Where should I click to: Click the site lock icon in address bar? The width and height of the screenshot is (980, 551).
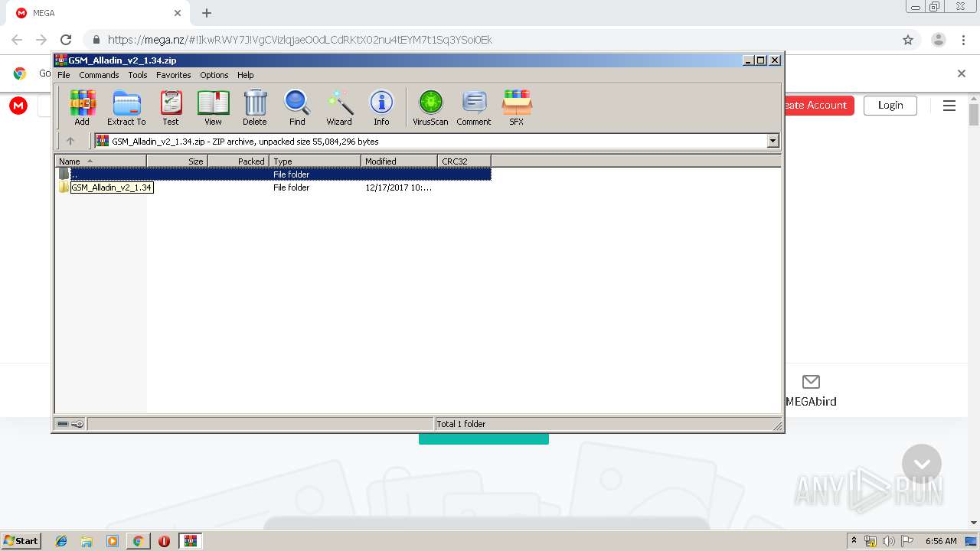click(x=95, y=40)
